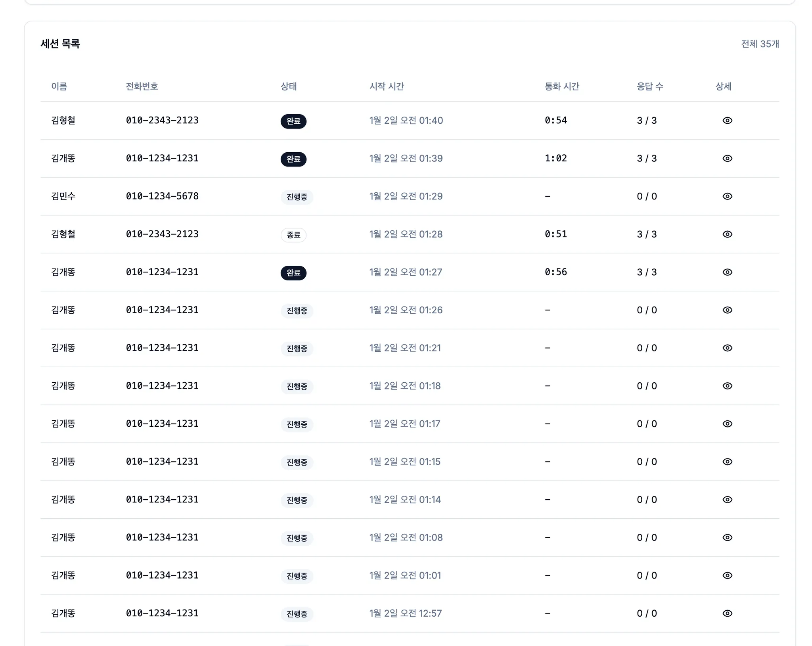View details for the 01:40 session
Image resolution: width=812 pixels, height=646 pixels.
pyautogui.click(x=727, y=121)
